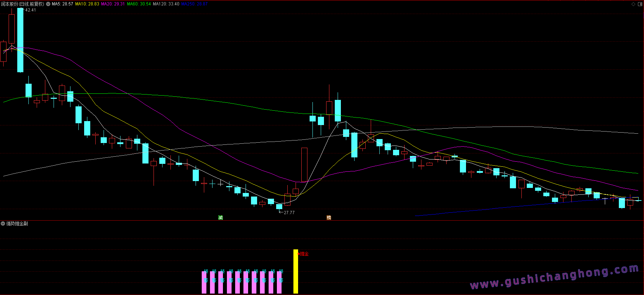The height and width of the screenshot is (295, 644).
Task: Open dropdown next to 润本股份 chart title
Action: coord(48,4)
